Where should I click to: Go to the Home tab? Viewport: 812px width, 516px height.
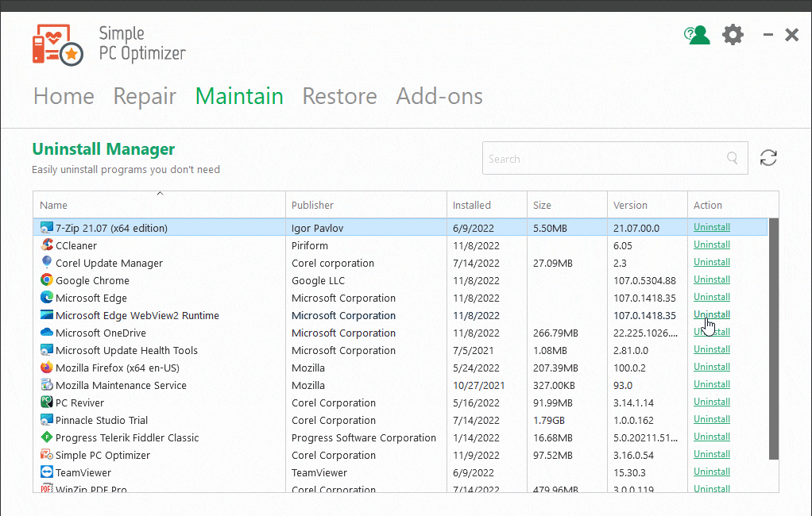tap(64, 96)
